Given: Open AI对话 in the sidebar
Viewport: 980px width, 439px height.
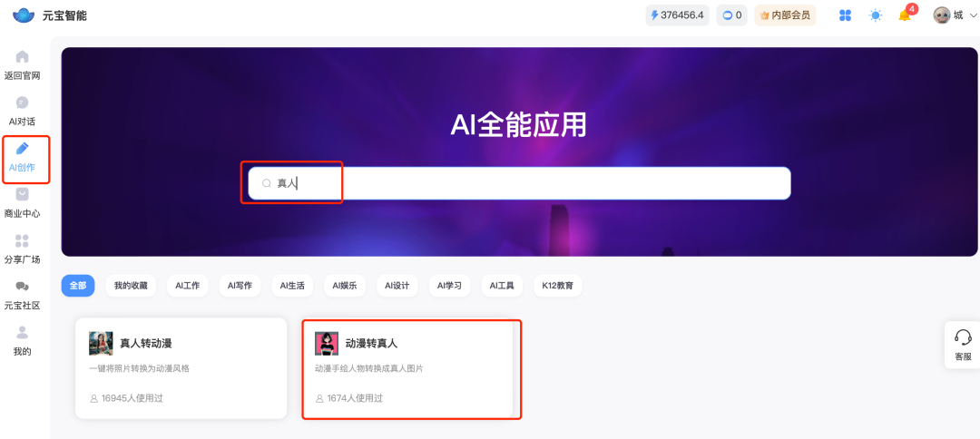Looking at the screenshot, I should click(x=23, y=103).
